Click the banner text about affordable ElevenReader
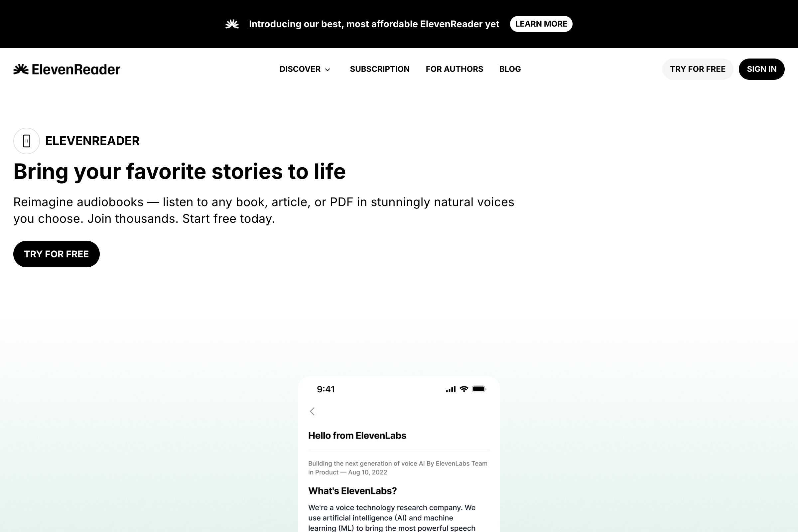Viewport: 798px width, 532px height. pos(374,24)
